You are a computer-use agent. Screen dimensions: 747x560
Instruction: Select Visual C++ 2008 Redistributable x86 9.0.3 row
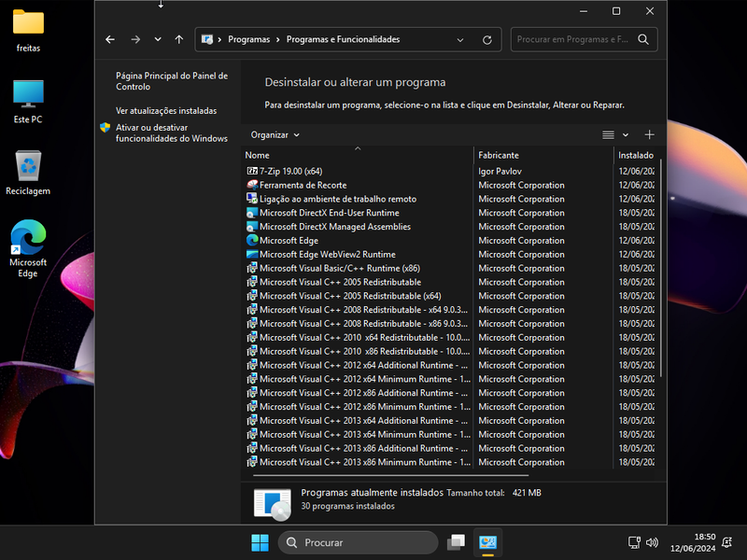point(450,323)
